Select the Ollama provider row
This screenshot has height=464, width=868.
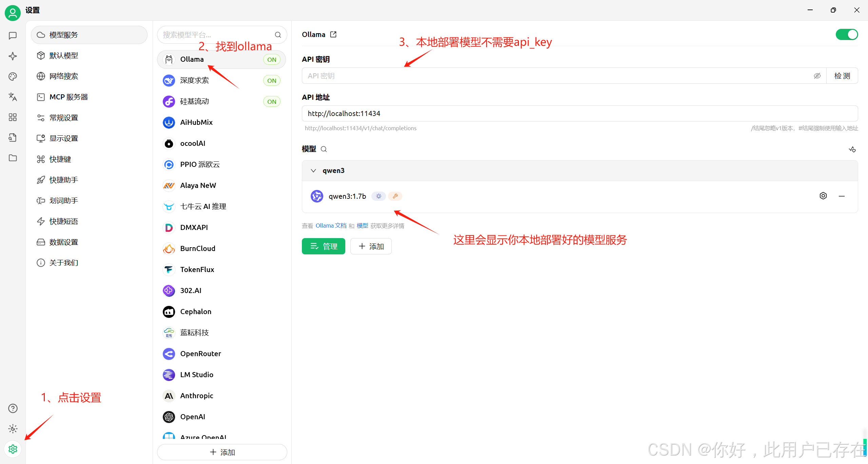(x=221, y=59)
